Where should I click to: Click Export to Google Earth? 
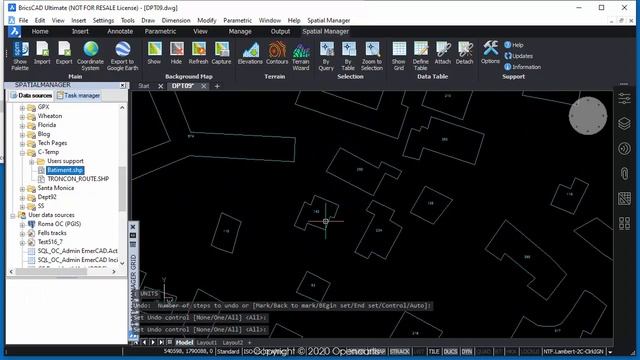click(122, 56)
